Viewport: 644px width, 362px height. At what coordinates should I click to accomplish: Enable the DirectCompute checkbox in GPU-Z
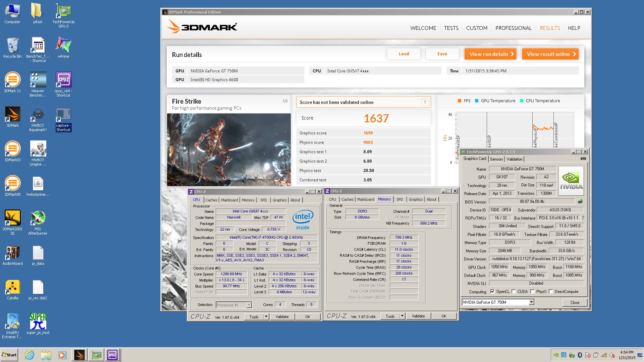(551, 291)
